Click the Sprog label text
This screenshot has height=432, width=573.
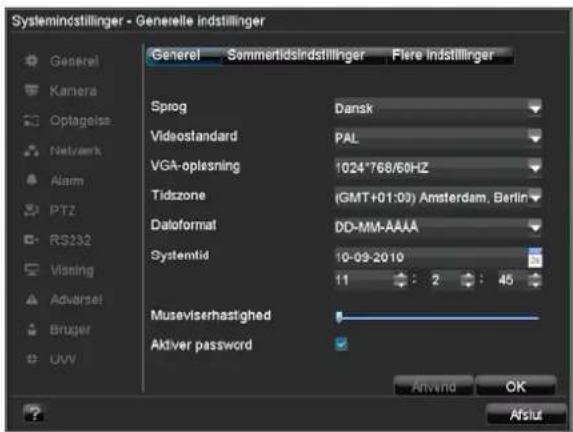click(169, 107)
